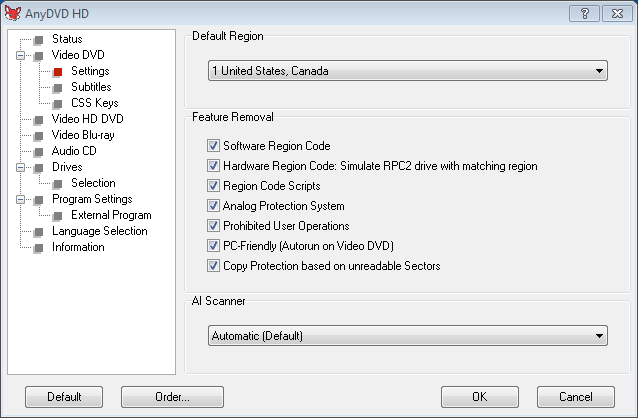
Task: Disable Prohibited User Operations removal
Action: click(213, 226)
